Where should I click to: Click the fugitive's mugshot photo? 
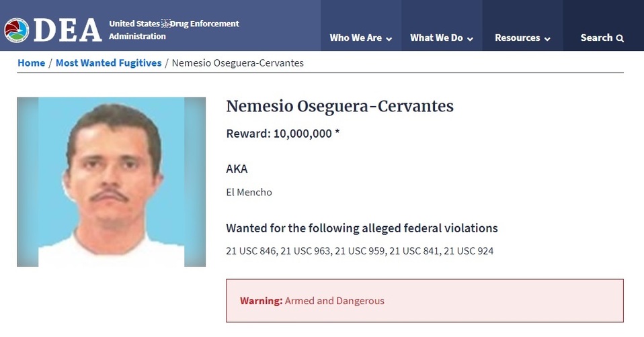point(111,182)
